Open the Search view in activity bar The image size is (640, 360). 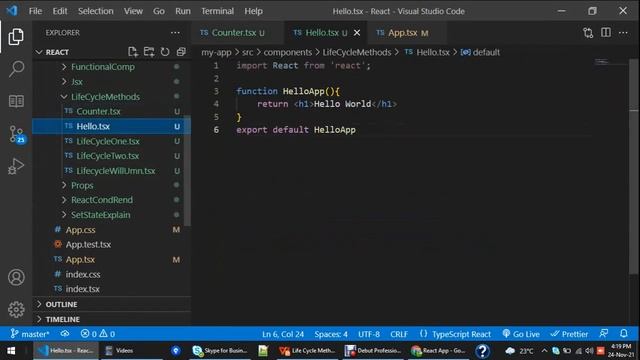pos(16,69)
